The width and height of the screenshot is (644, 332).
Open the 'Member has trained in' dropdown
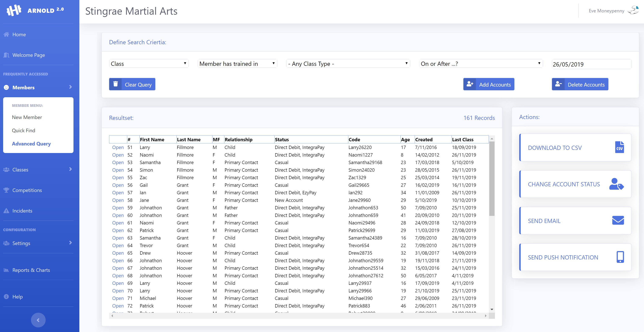click(237, 64)
